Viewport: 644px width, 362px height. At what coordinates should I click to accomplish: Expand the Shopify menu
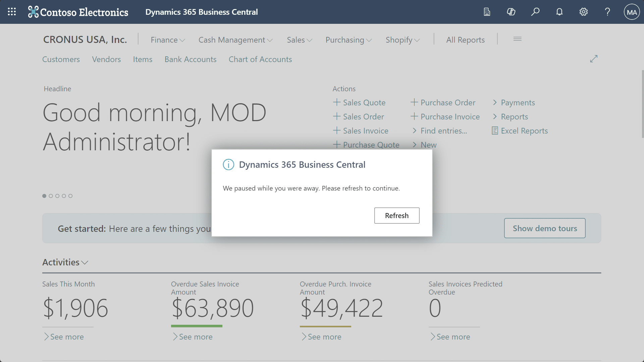[x=402, y=40]
